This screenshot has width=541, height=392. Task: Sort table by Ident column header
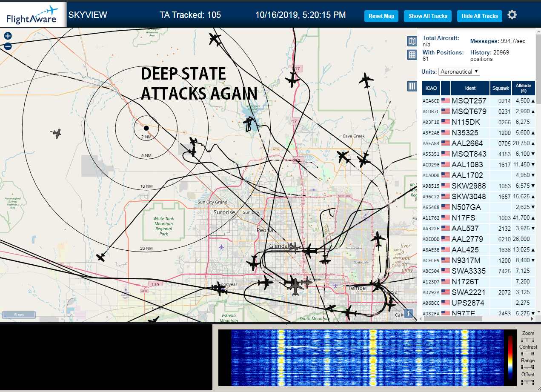[470, 88]
